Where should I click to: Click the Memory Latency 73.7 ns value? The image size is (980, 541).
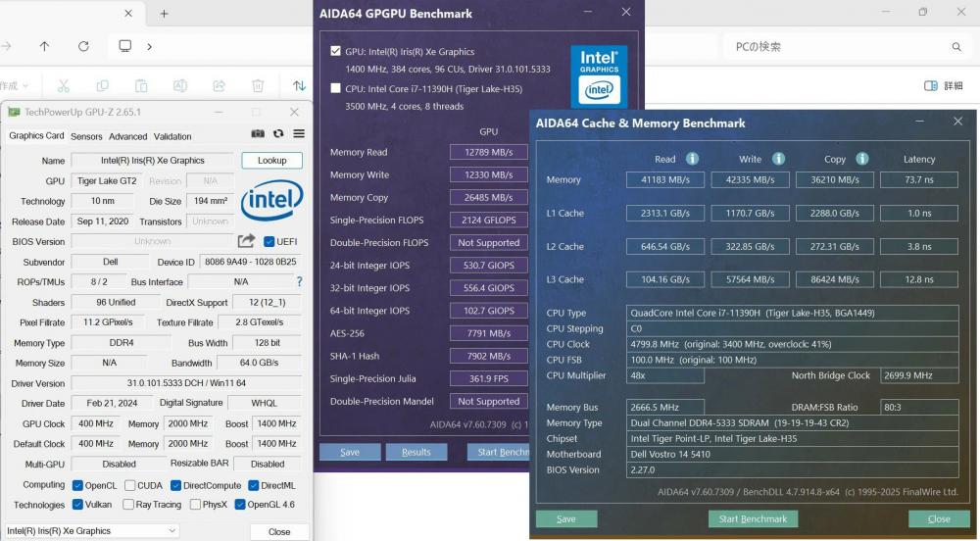click(x=919, y=179)
